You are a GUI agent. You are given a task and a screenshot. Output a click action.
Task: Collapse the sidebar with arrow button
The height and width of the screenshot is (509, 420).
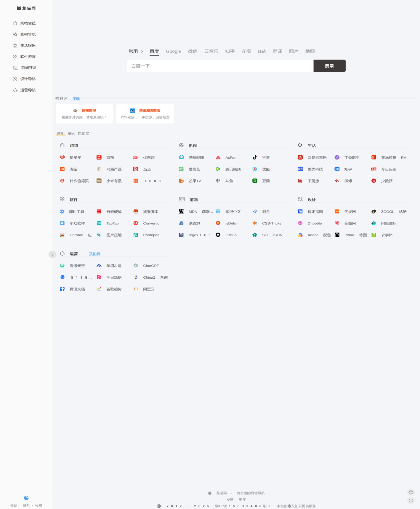click(x=52, y=255)
